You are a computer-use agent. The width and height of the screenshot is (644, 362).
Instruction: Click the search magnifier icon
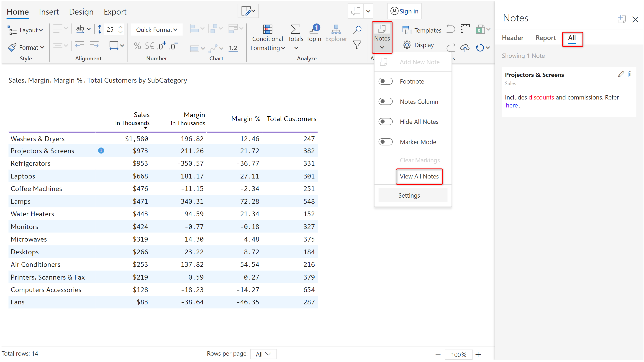[x=357, y=30]
